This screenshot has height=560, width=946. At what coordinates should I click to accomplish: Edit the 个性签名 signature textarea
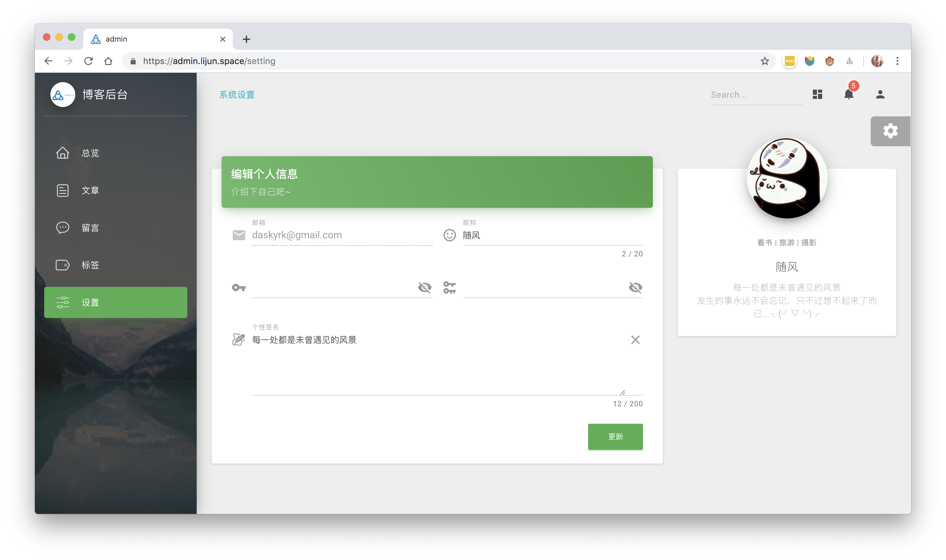pyautogui.click(x=438, y=364)
